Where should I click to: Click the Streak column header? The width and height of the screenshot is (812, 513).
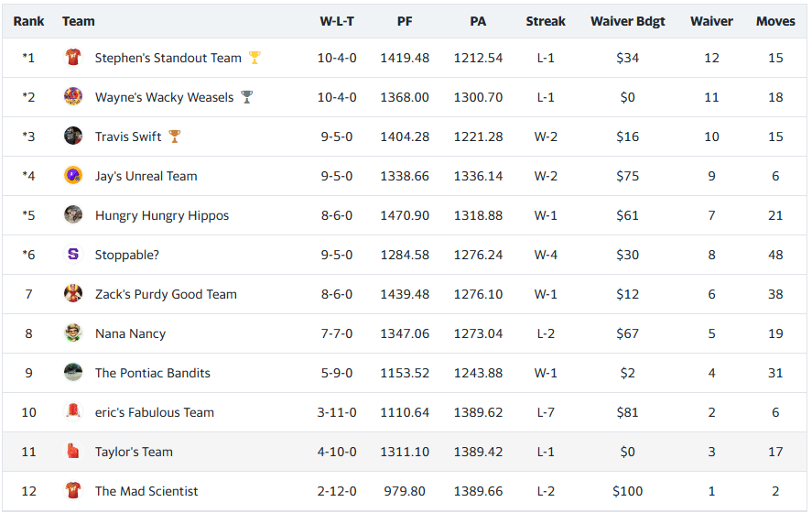tap(546, 21)
